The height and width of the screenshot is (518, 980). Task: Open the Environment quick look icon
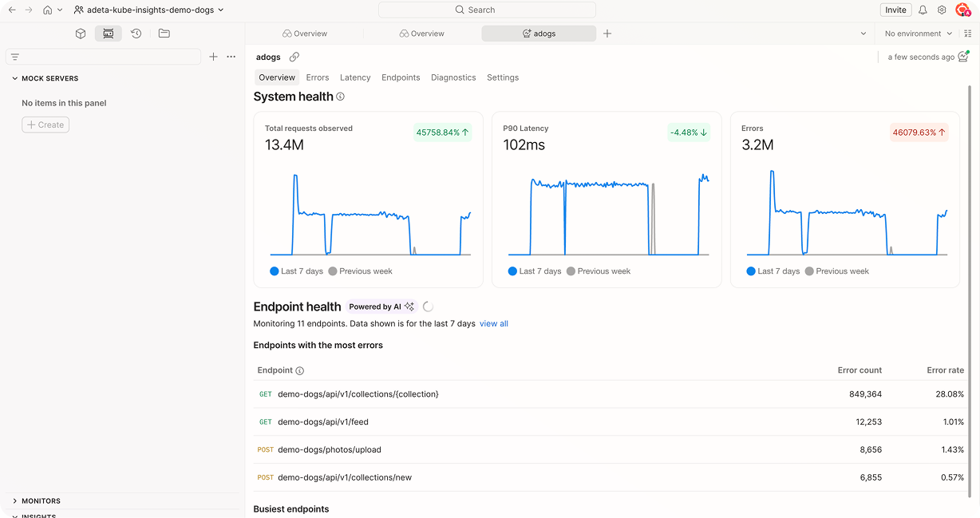969,33
